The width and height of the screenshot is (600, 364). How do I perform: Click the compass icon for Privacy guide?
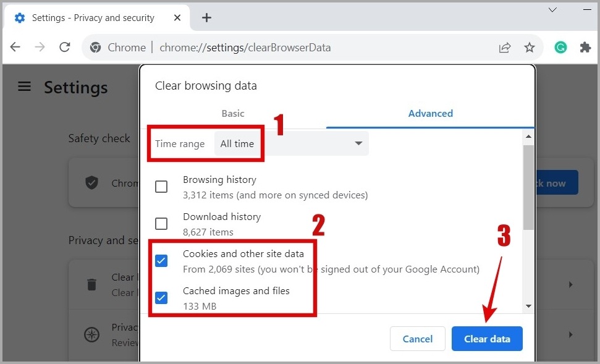click(x=92, y=334)
